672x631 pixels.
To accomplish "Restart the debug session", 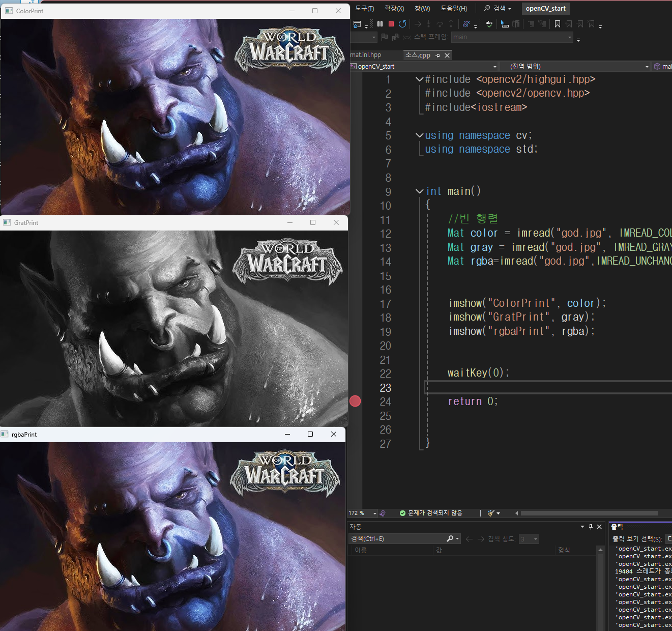I will (x=402, y=24).
